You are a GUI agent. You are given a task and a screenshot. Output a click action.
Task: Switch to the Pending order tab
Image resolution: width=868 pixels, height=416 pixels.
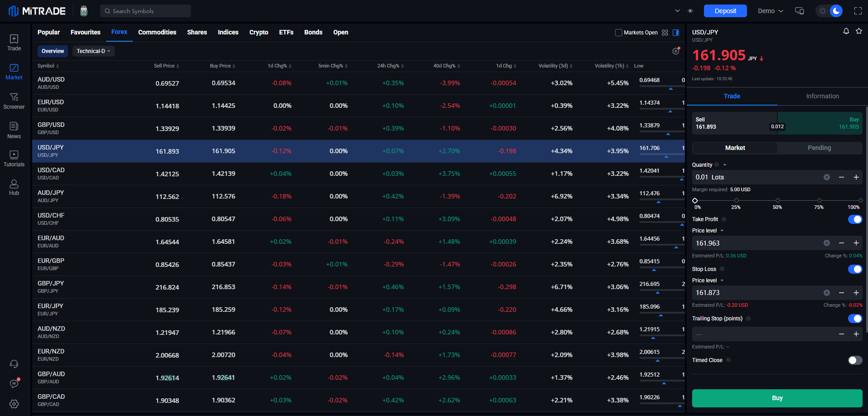pyautogui.click(x=820, y=148)
